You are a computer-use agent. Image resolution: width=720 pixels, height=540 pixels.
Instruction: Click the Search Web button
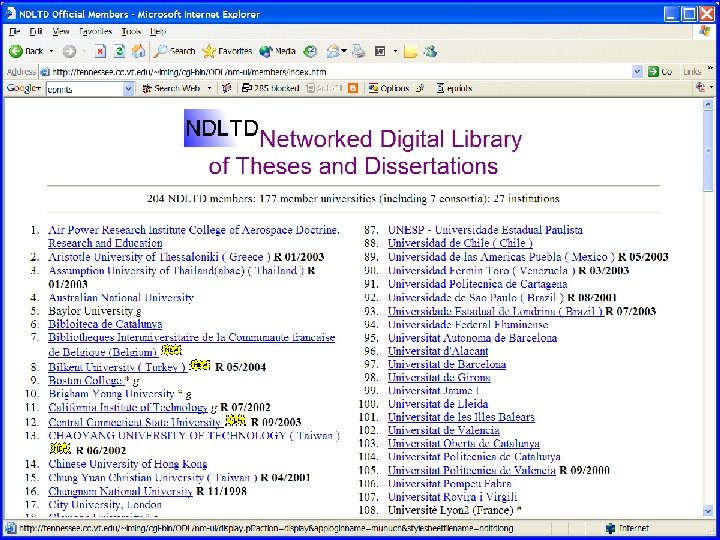tap(171, 88)
